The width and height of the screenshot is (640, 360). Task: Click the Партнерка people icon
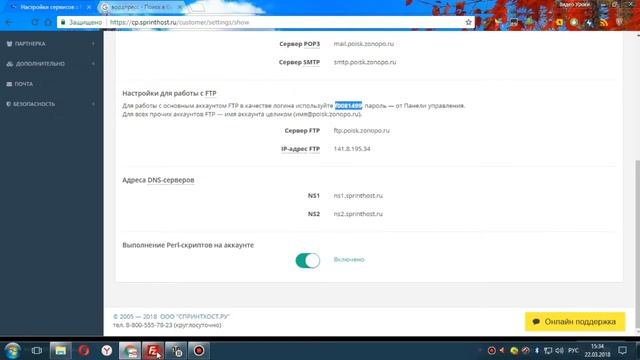click(9, 44)
